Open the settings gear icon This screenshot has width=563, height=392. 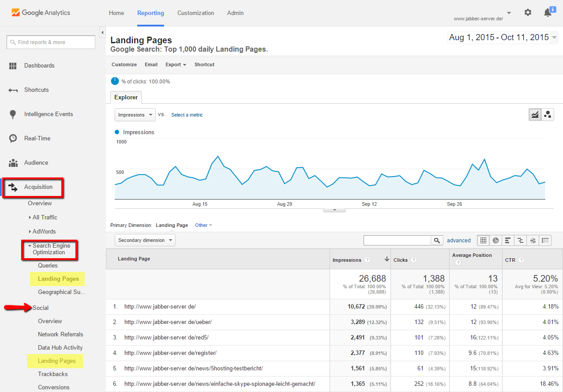(528, 12)
